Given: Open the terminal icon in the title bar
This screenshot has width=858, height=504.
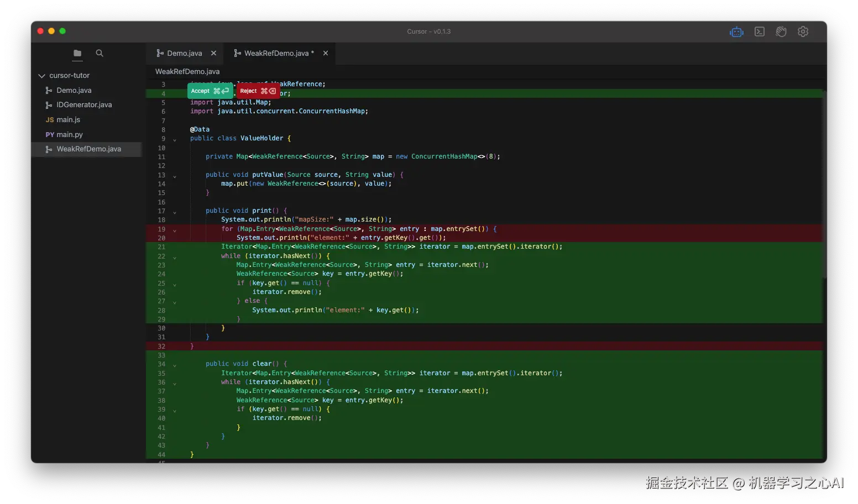Looking at the screenshot, I should coord(759,32).
